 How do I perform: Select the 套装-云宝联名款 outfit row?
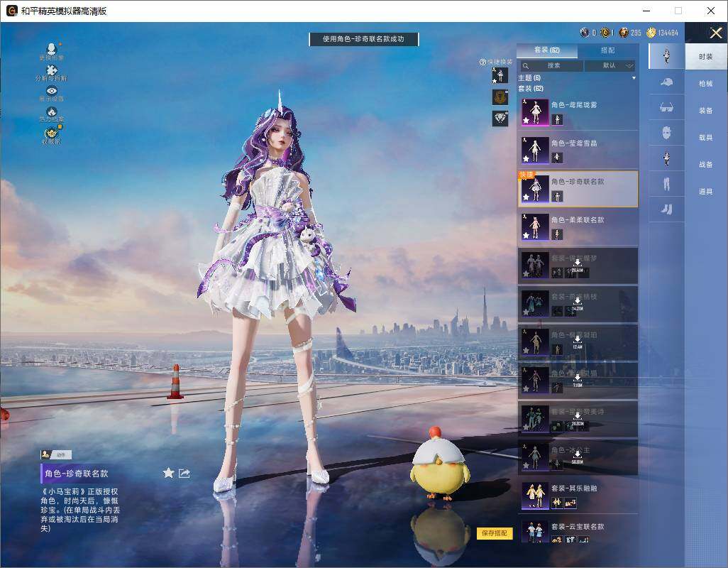coord(578,530)
